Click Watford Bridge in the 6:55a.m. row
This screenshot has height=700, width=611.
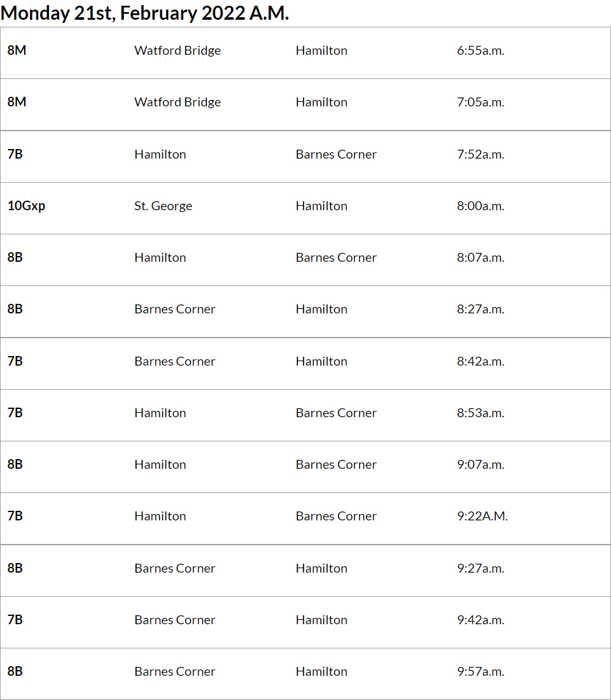tap(178, 51)
